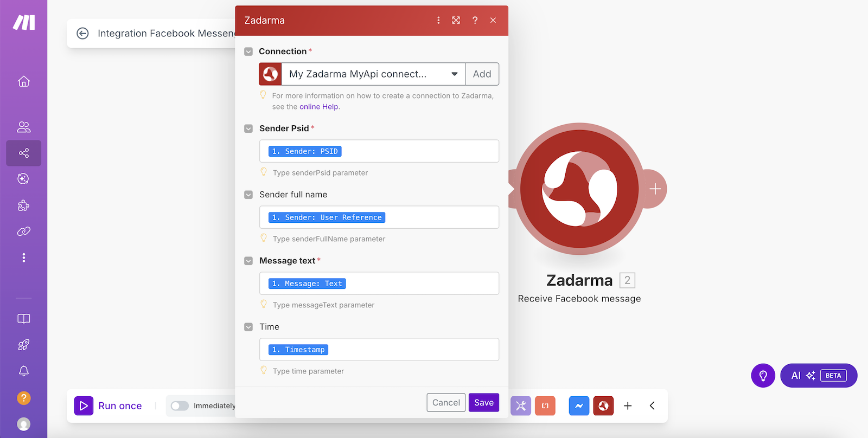This screenshot has height=438, width=868.
Task: Click the Run once button
Action: point(108,406)
